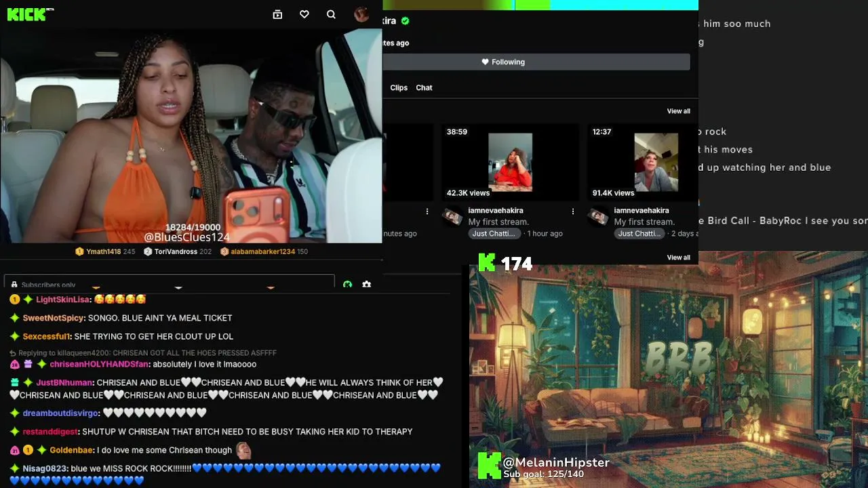Viewport: 868px width, 488px height.
Task: Open restanddigest's username in chat
Action: coord(51,432)
